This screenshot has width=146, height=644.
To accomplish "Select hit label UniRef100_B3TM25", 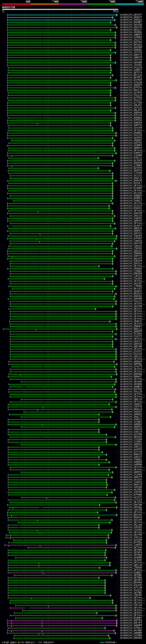I will click(131, 80).
